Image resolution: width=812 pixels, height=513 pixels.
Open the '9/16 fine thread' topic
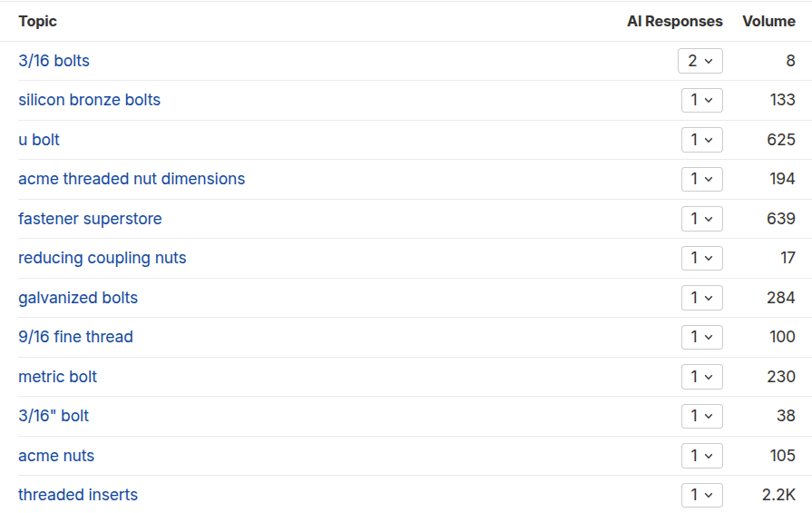click(x=75, y=337)
